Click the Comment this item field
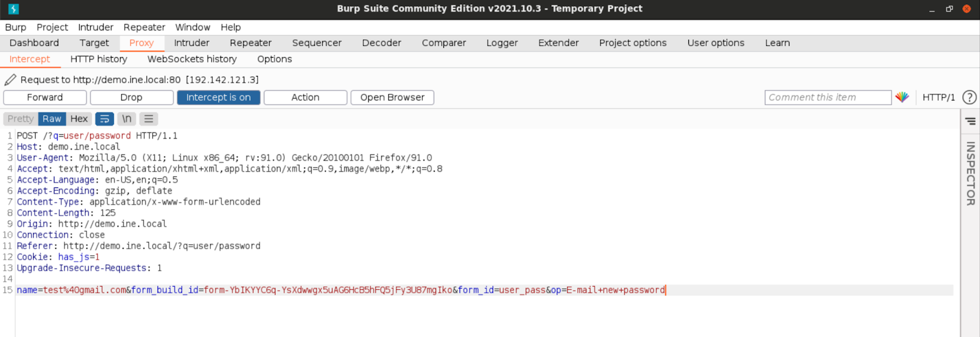The width and height of the screenshot is (980, 337). pyautogui.click(x=828, y=97)
